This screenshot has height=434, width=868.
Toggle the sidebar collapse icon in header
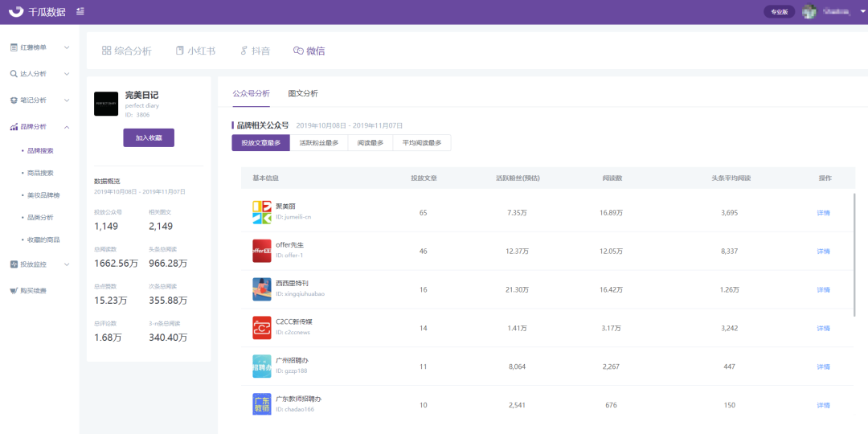point(80,11)
